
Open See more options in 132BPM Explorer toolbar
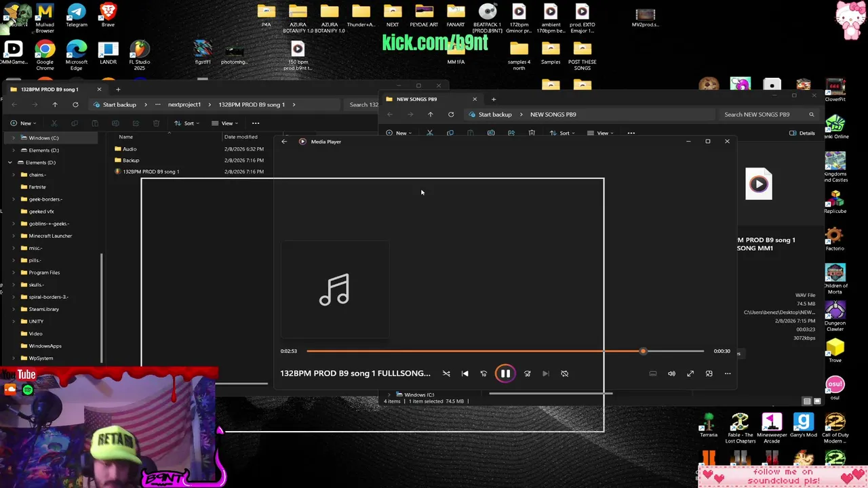point(256,123)
